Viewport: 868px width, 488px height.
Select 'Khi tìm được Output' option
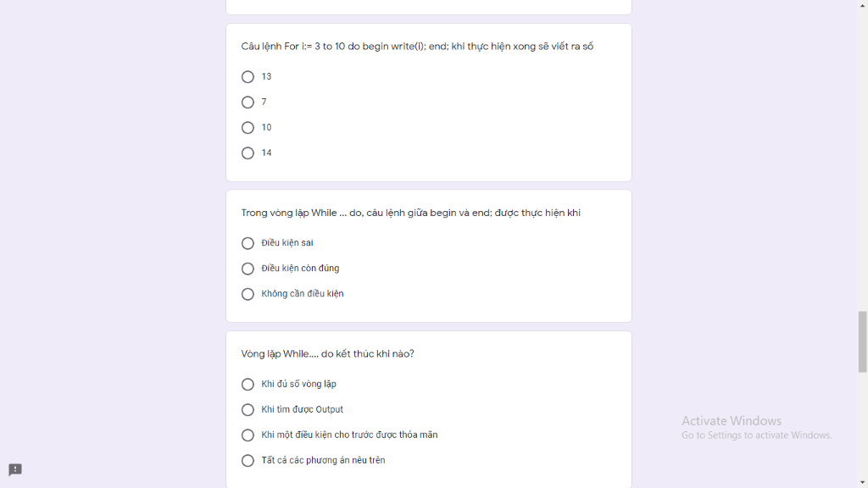[248, 410]
